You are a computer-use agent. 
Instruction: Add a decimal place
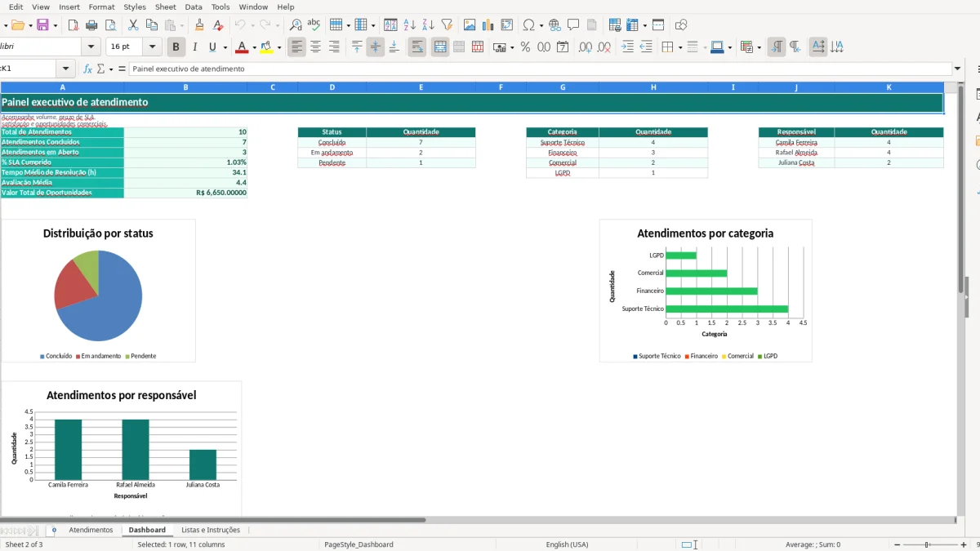pos(586,47)
